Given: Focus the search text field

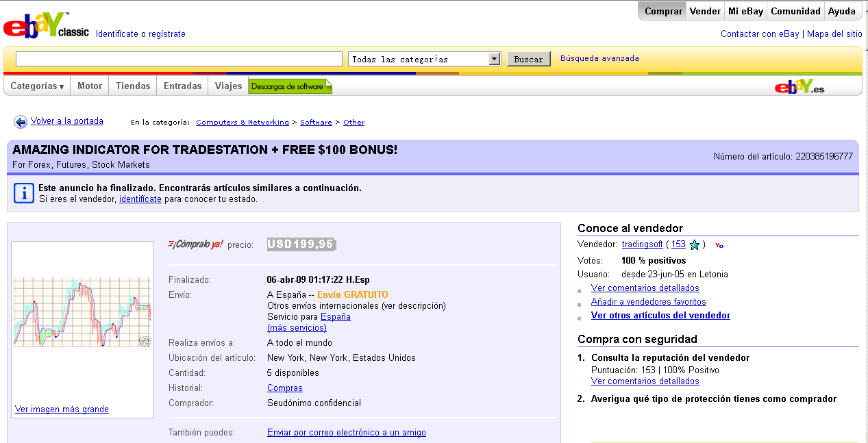Looking at the screenshot, I should (179, 59).
